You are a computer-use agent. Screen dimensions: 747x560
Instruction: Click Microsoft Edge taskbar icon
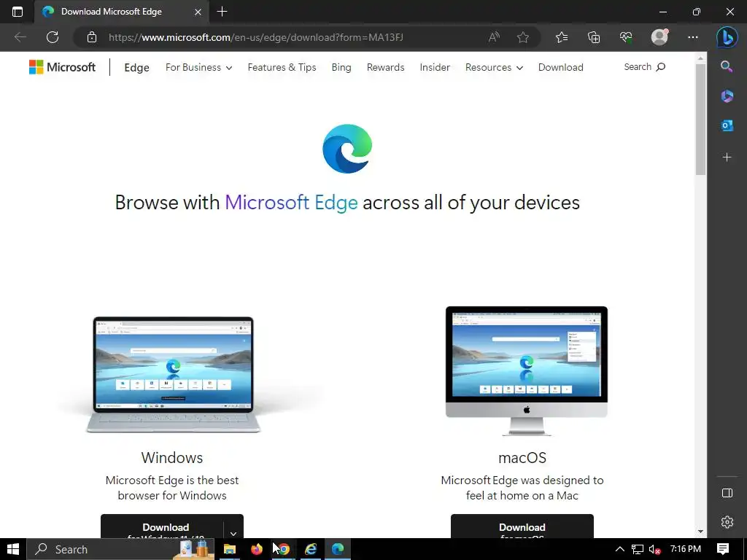point(338,549)
